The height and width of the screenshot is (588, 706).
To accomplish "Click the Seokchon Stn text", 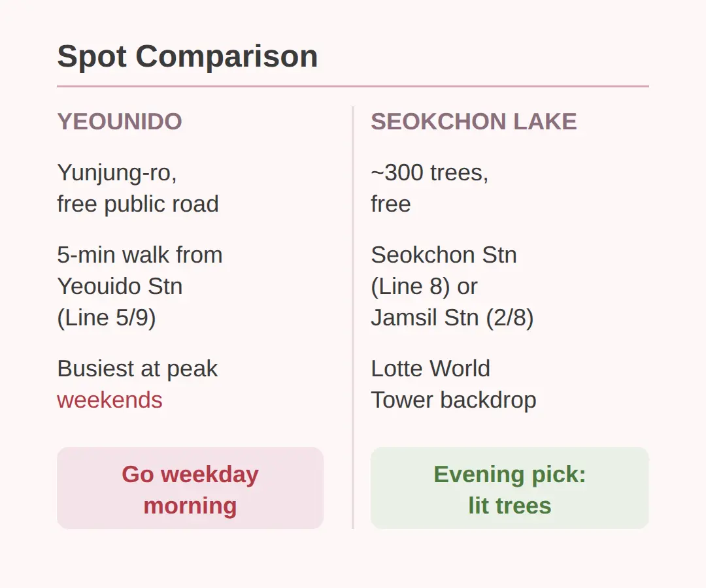I will pyautogui.click(x=443, y=255).
